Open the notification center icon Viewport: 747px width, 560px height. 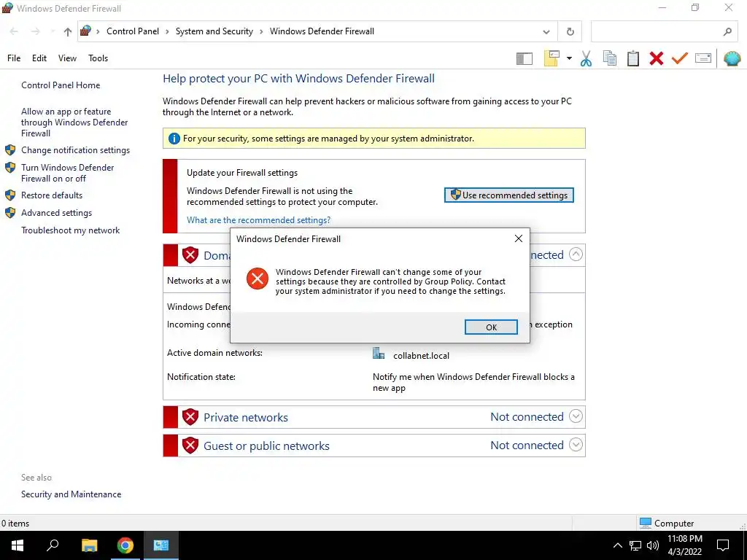coord(723,545)
